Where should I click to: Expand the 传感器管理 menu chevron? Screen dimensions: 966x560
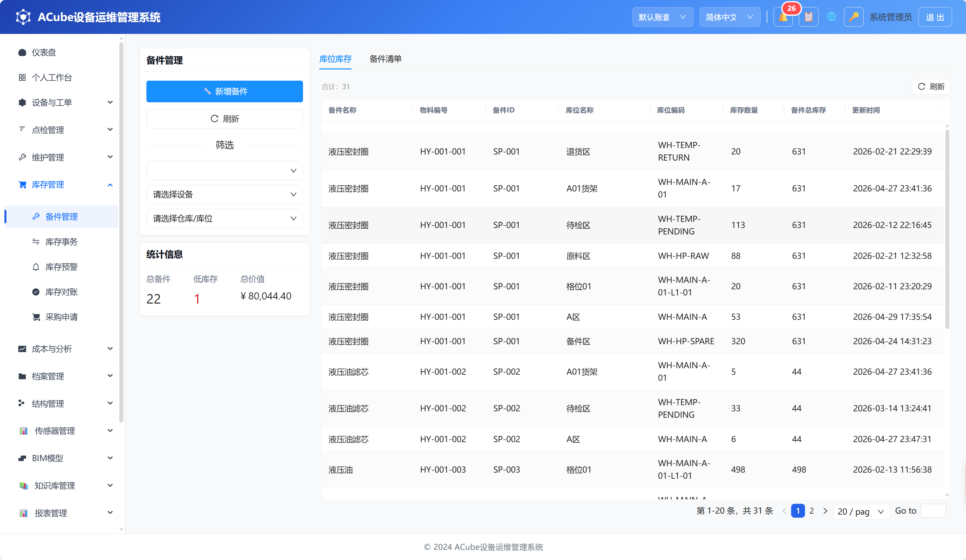tap(110, 431)
